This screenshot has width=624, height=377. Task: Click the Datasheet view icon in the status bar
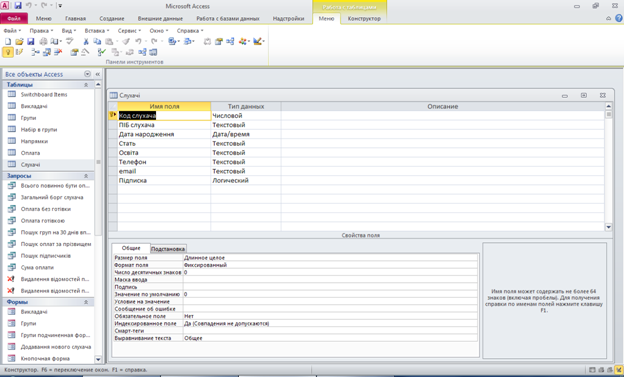[x=592, y=370]
